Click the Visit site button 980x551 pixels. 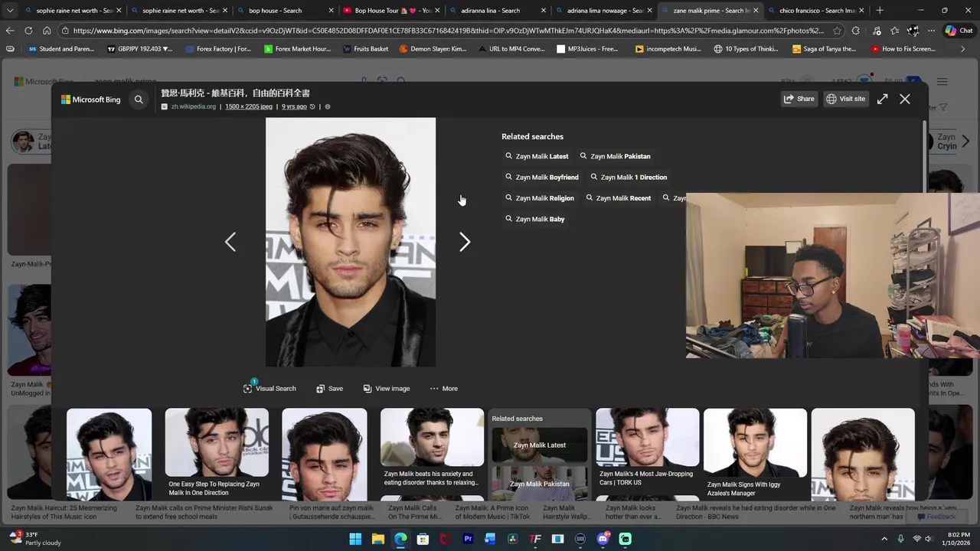pos(845,99)
